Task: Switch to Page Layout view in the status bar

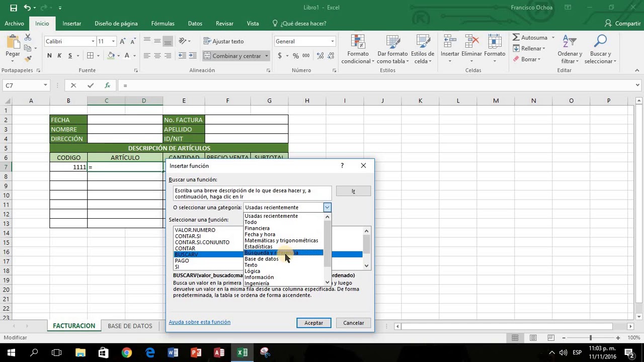Action: [x=533, y=338]
